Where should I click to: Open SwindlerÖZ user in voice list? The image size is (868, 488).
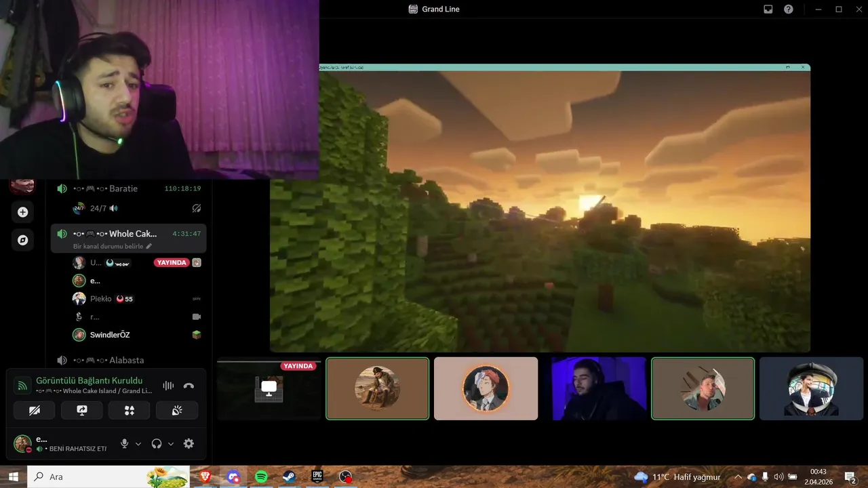tap(136, 335)
